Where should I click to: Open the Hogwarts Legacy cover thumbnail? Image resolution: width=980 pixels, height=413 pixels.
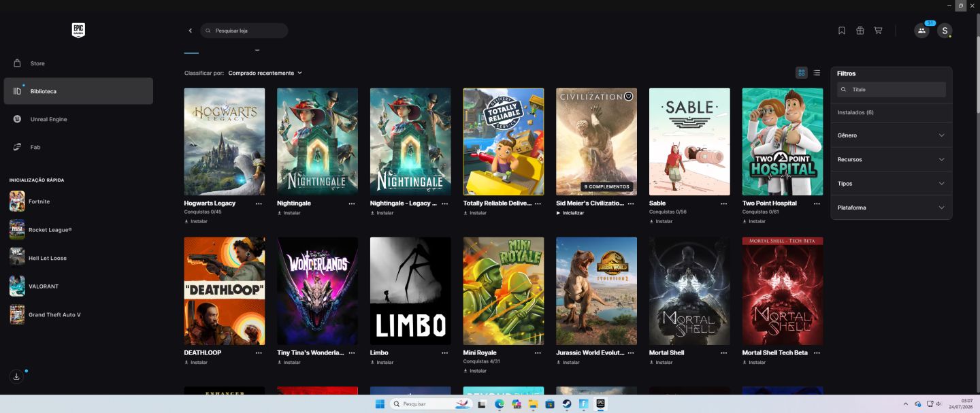[x=225, y=142]
